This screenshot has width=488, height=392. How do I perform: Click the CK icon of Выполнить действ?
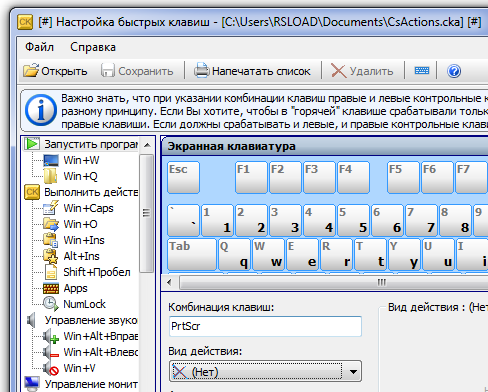[32, 192]
